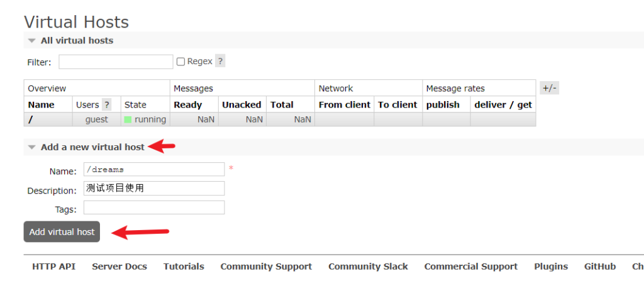The height and width of the screenshot is (281, 644).
Task: Click the Add virtual host button
Action: pos(62,232)
